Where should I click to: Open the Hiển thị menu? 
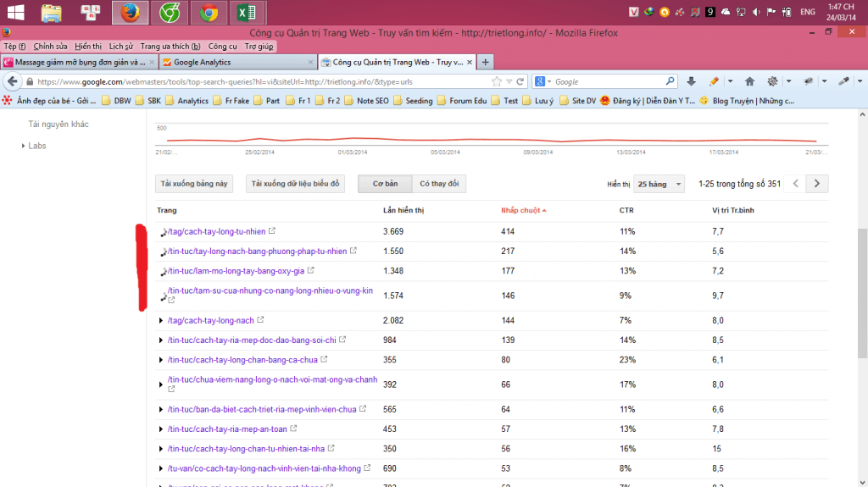(x=88, y=47)
